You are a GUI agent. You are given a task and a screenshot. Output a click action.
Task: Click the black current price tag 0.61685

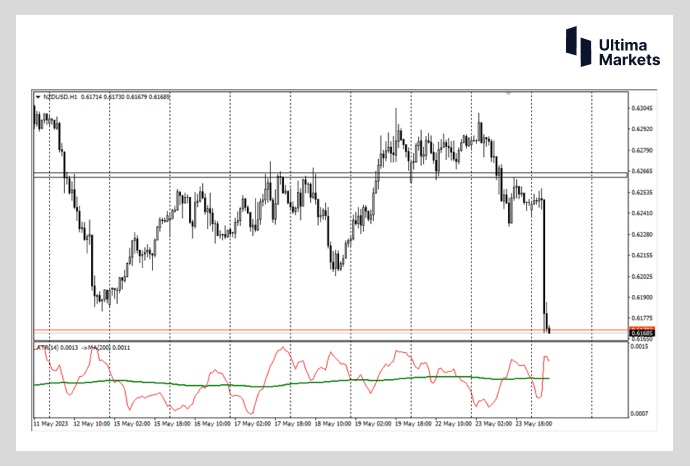[642, 333]
